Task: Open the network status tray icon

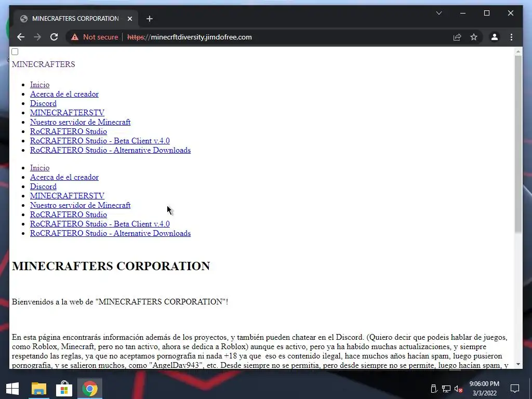Action: [446, 389]
